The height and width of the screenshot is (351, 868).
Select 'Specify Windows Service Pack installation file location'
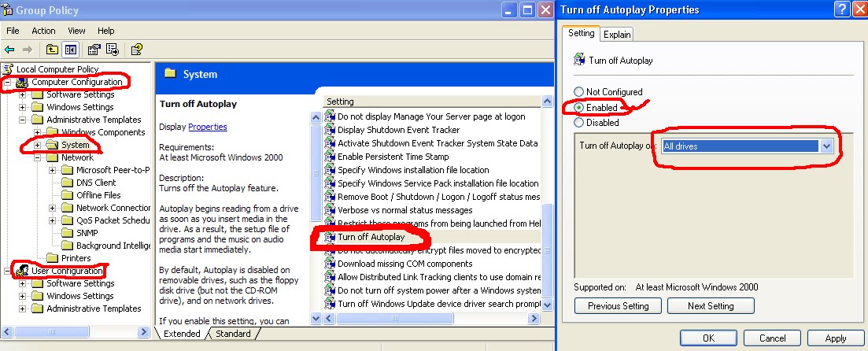438,183
